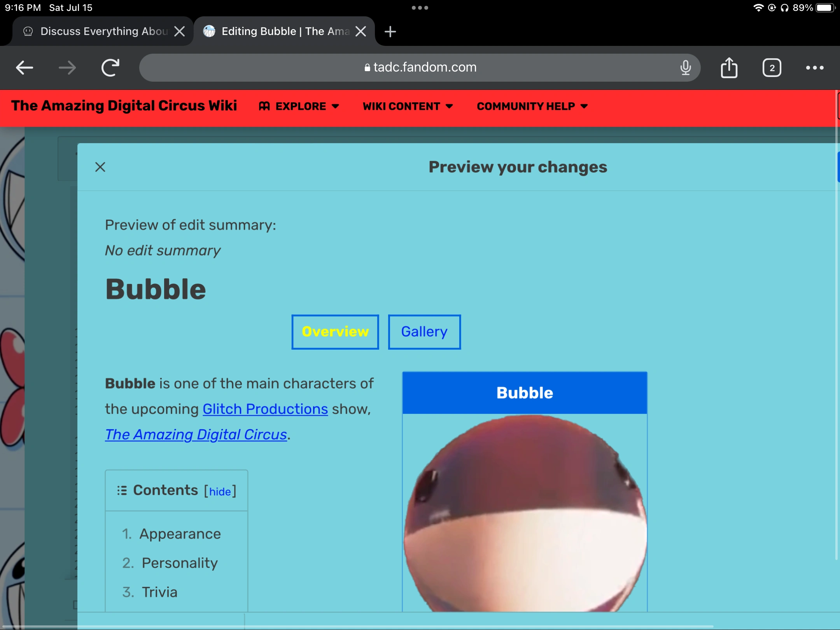Follow The Amazing Digital Circus link
Image resolution: width=840 pixels, height=630 pixels.
click(x=196, y=434)
